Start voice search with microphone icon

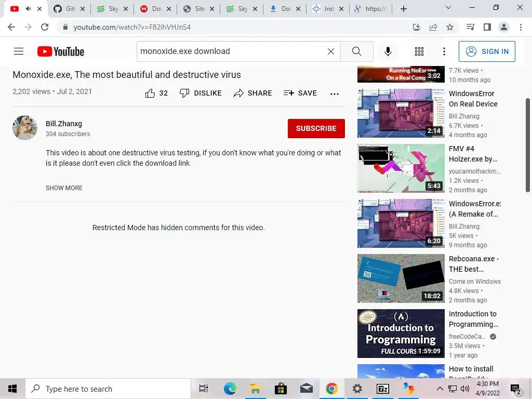388,51
